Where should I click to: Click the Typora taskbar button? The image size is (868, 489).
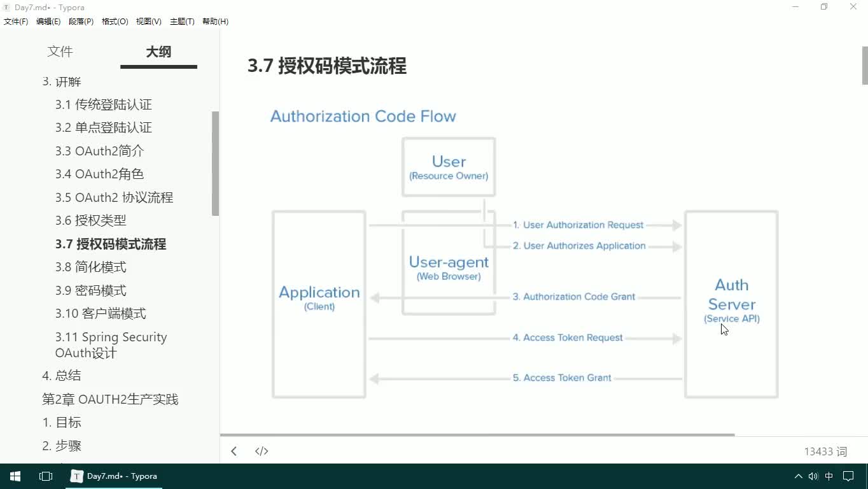pyautogui.click(x=114, y=476)
